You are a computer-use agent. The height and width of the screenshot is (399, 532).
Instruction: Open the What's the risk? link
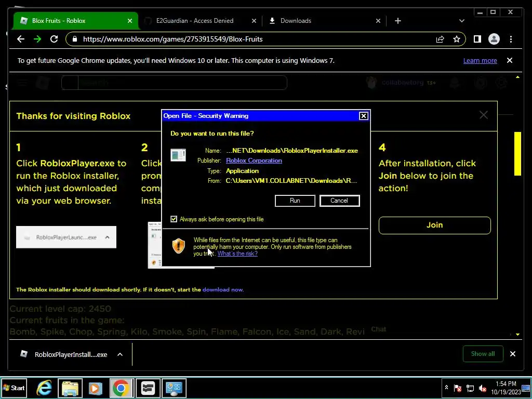[x=237, y=254]
